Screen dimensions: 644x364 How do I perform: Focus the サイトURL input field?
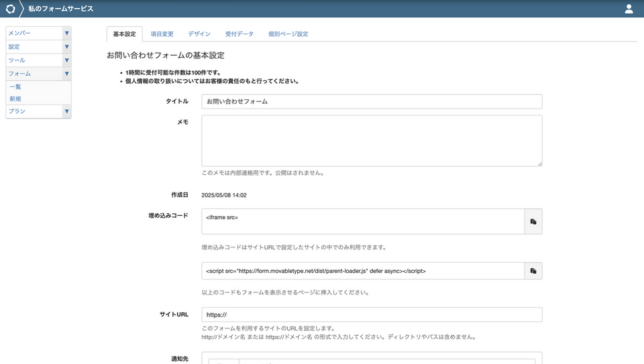click(x=372, y=315)
